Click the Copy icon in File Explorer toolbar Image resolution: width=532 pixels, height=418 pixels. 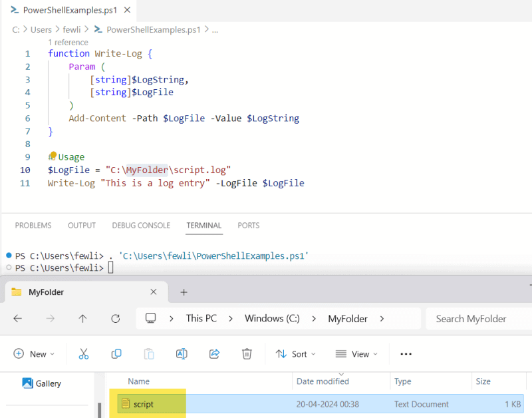(116, 353)
